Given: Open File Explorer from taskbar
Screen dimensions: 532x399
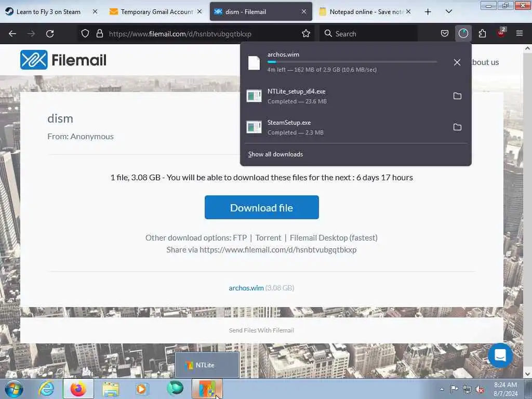Looking at the screenshot, I should coord(111,389).
